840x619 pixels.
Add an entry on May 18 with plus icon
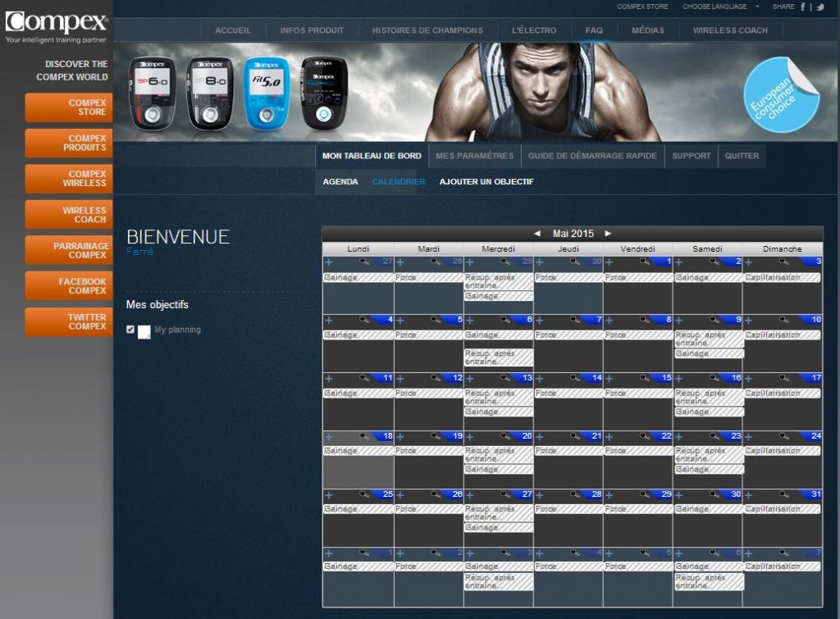coord(329,436)
